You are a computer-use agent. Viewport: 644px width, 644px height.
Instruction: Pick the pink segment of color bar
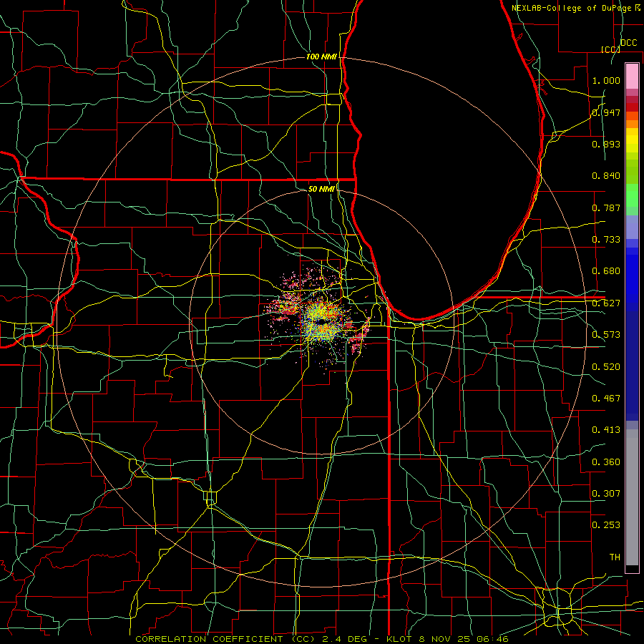point(632,76)
